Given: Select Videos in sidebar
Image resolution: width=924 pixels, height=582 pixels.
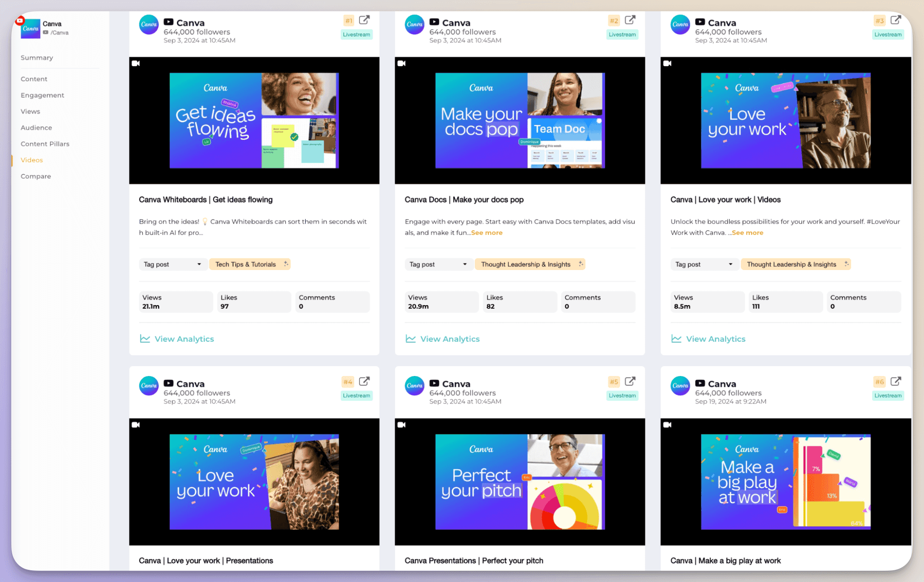Looking at the screenshot, I should click(x=32, y=160).
